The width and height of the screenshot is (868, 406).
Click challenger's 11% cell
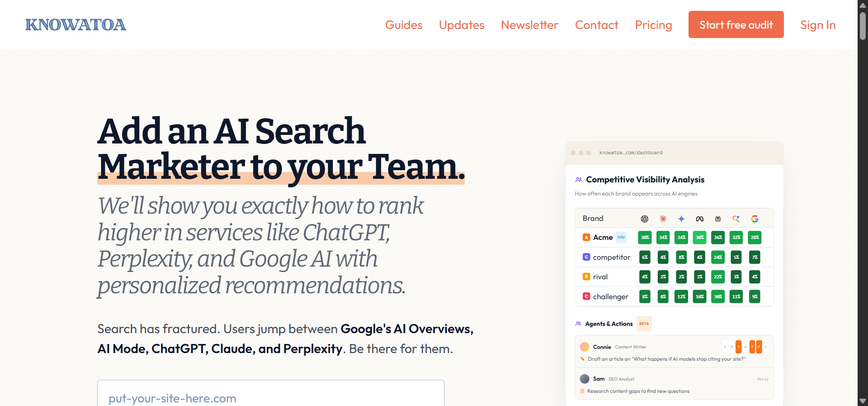(x=736, y=296)
